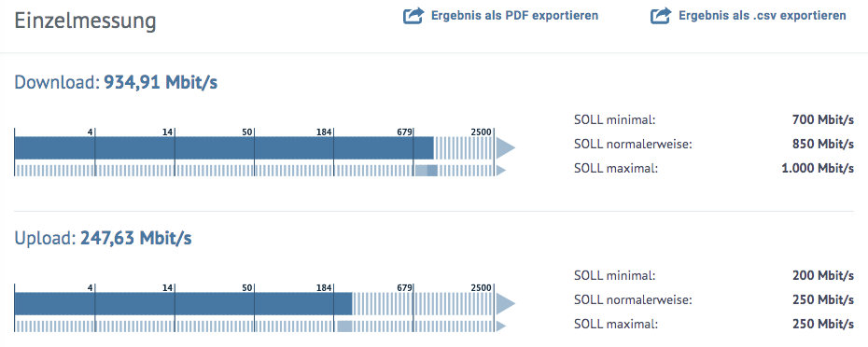Click the large arrow ending Upload bar
Screen dimensions: 868x347
coord(506,303)
